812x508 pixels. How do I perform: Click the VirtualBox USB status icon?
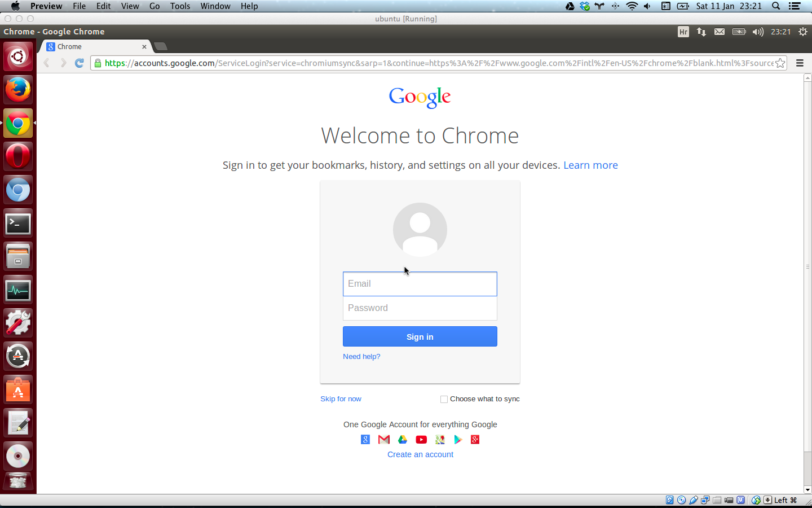(694, 500)
